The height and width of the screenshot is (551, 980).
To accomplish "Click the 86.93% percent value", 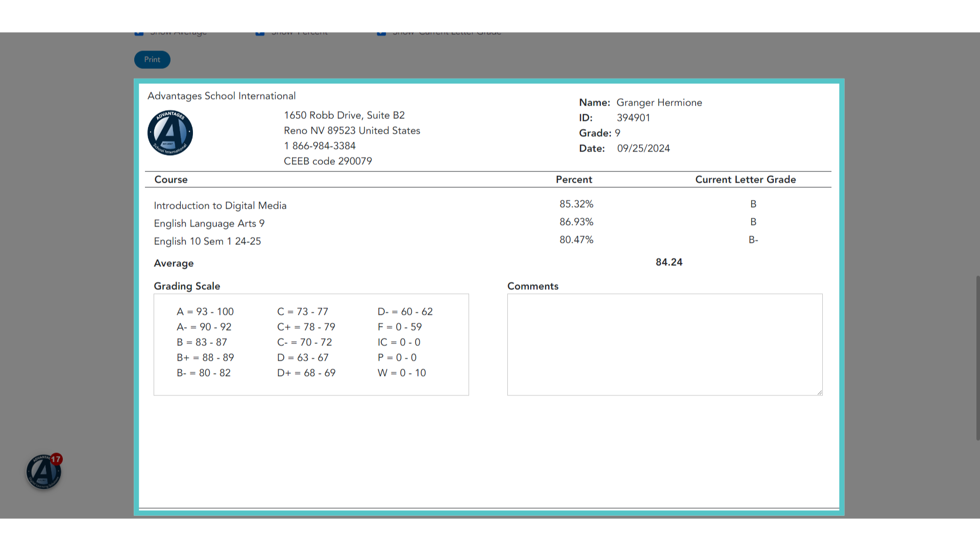I will [x=576, y=222].
